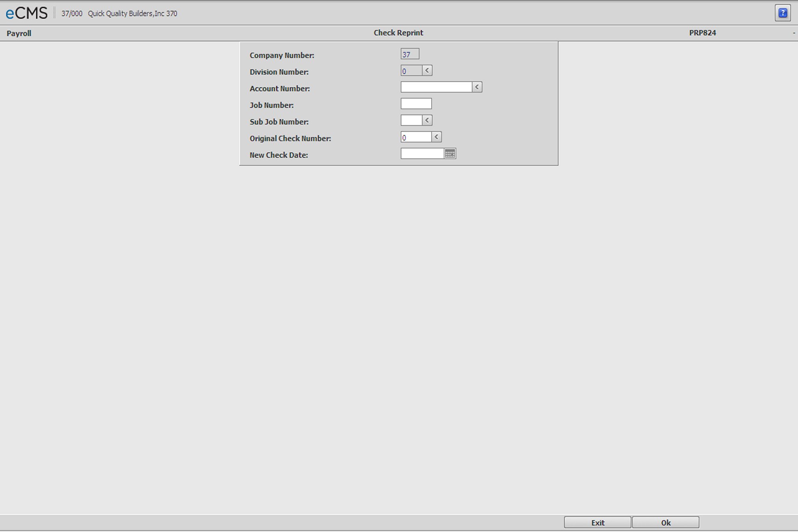Focus the Company Number field
The height and width of the screenshot is (532, 798).
click(409, 54)
